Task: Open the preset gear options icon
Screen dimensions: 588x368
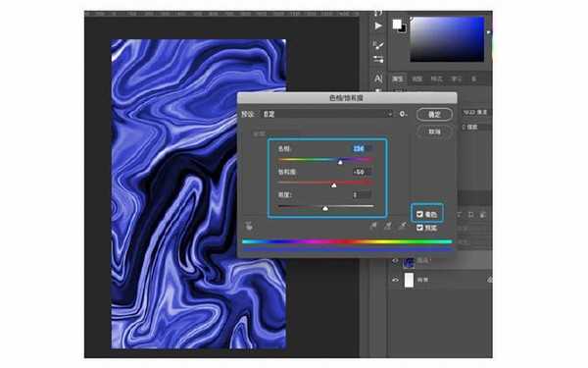Action: point(403,114)
